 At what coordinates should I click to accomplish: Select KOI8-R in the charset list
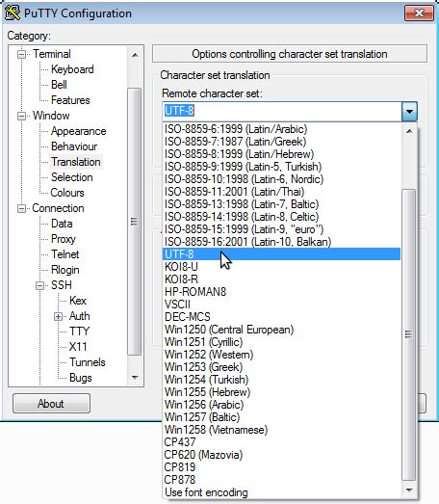pyautogui.click(x=282, y=279)
